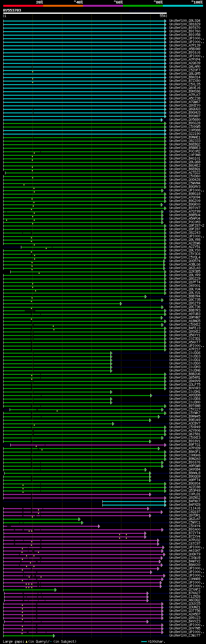Viewport: 206px width, 644px height.
Task: Open UniRef100_P0C0M3 entry
Action: click(x=185, y=222)
